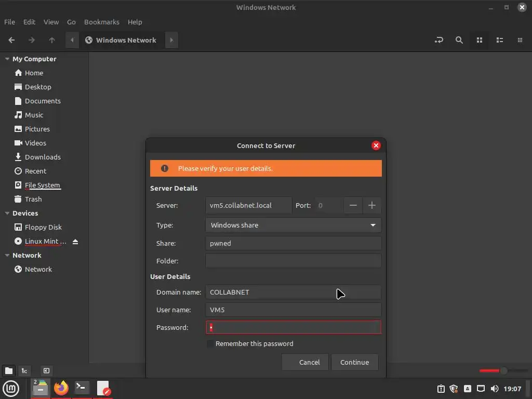Show Treeview in the sidebar
Viewport: 532px width, 399px height.
pos(24,370)
